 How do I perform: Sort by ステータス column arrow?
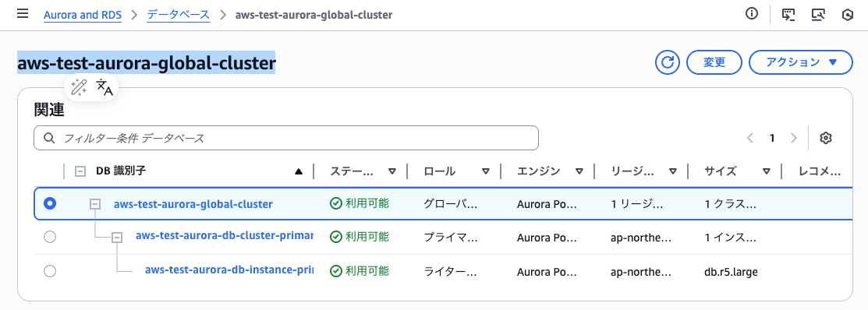(x=392, y=171)
